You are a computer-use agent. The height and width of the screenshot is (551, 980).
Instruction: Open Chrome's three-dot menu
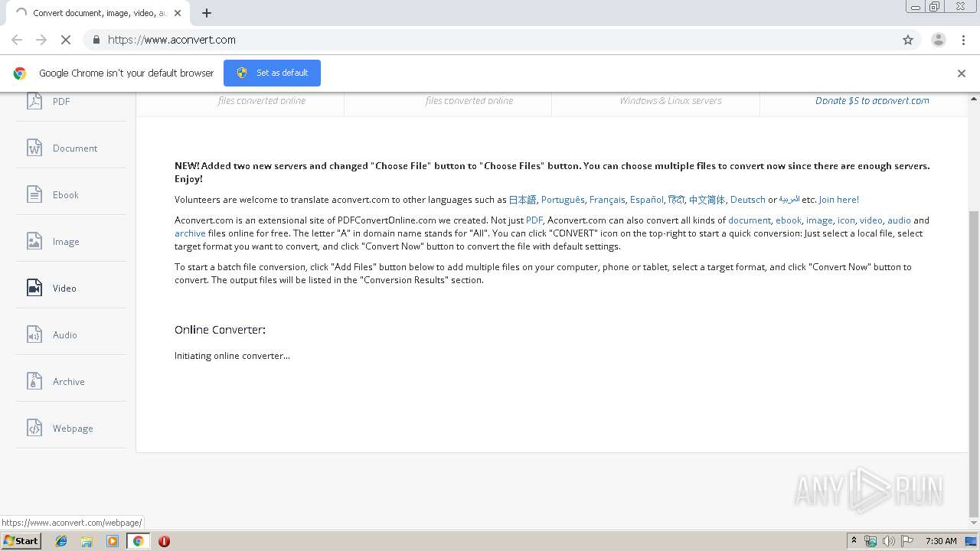point(963,40)
